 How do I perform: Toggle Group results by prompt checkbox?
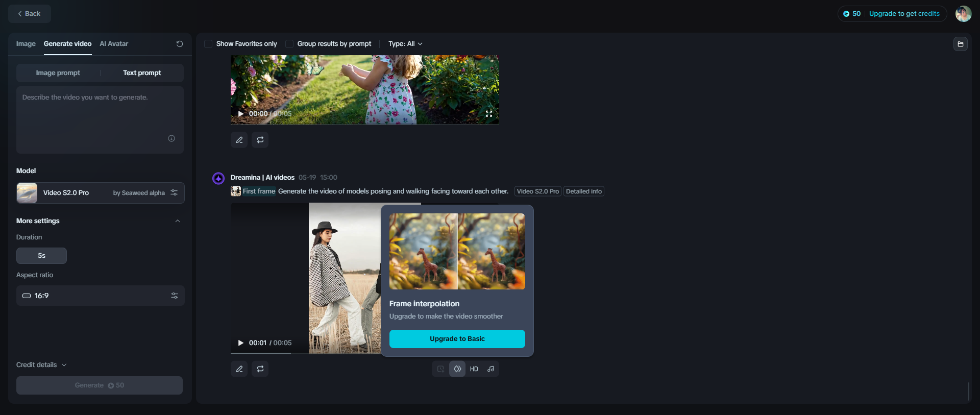coord(289,44)
